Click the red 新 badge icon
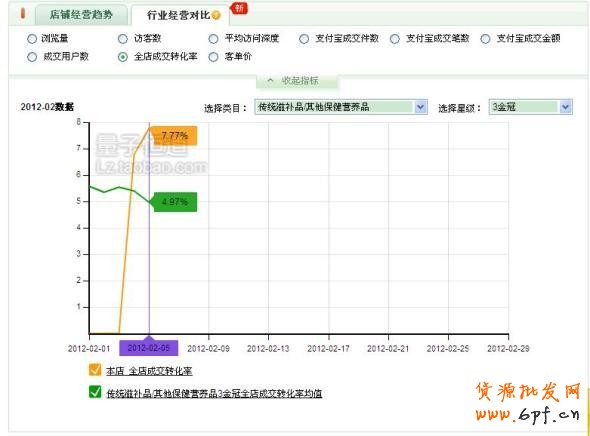The width and height of the screenshot is (590, 436). click(x=239, y=8)
